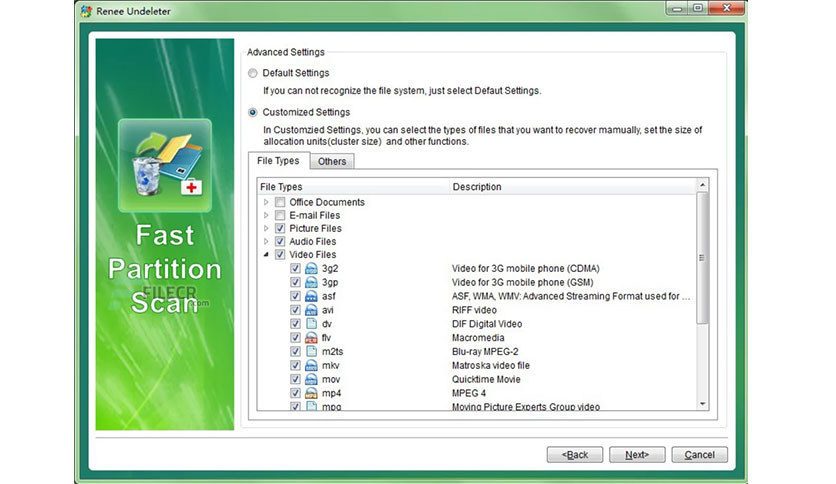This screenshot has width=836, height=484.
Task: Click the Fast Partition Scan recycle bin logo
Action: tap(165, 165)
